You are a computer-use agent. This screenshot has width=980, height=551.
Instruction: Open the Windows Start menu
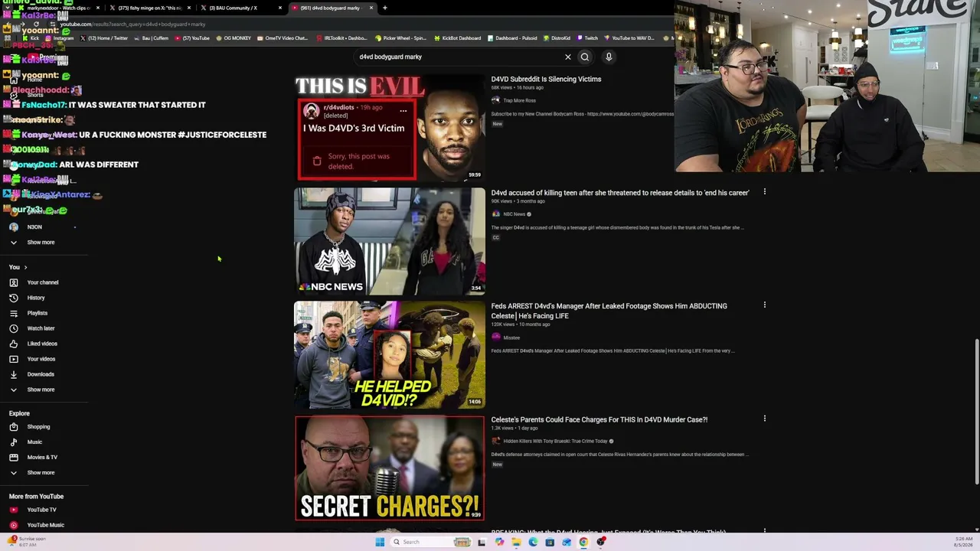pos(379,542)
